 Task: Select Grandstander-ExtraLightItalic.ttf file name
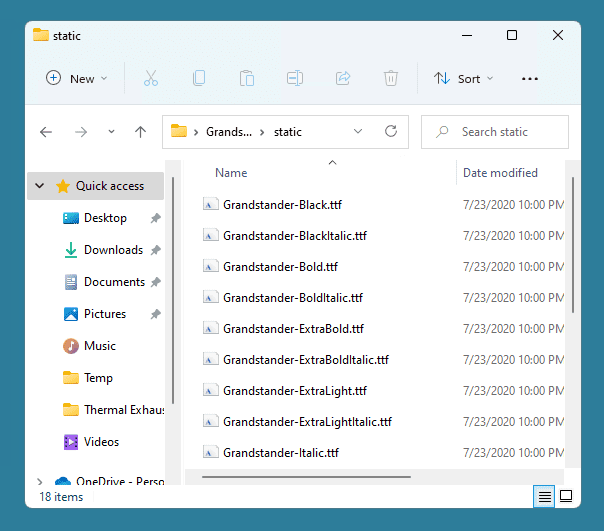(x=307, y=422)
